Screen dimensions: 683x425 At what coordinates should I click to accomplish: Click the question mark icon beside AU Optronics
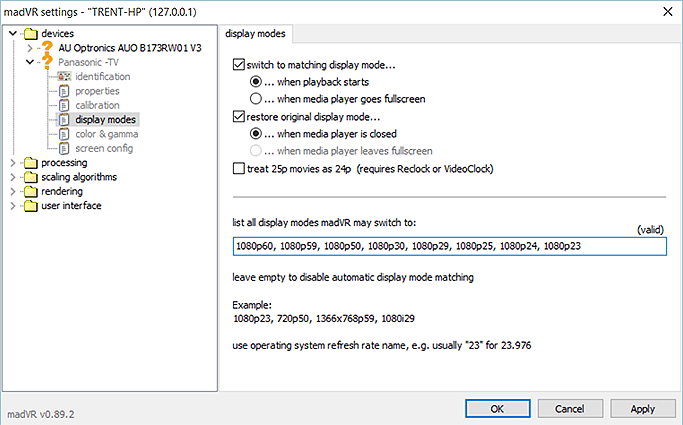[x=47, y=47]
